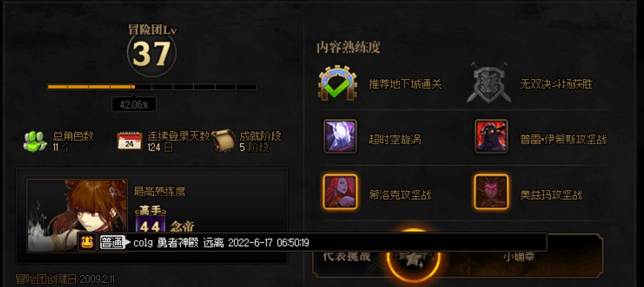Image resolution: width=644 pixels, height=287 pixels.
Task: Click the 奥兹玛攻坚战 raid portrait icon
Action: point(491,192)
